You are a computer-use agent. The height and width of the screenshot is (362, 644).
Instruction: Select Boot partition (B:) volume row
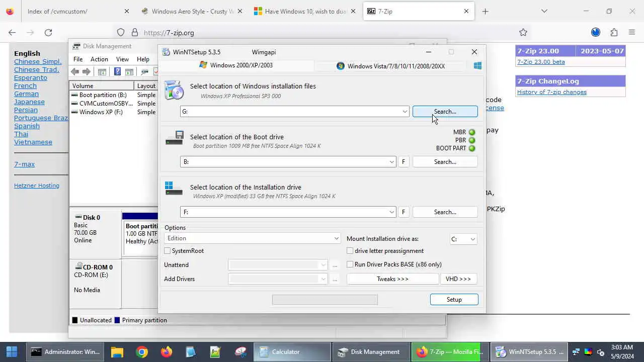(x=113, y=95)
